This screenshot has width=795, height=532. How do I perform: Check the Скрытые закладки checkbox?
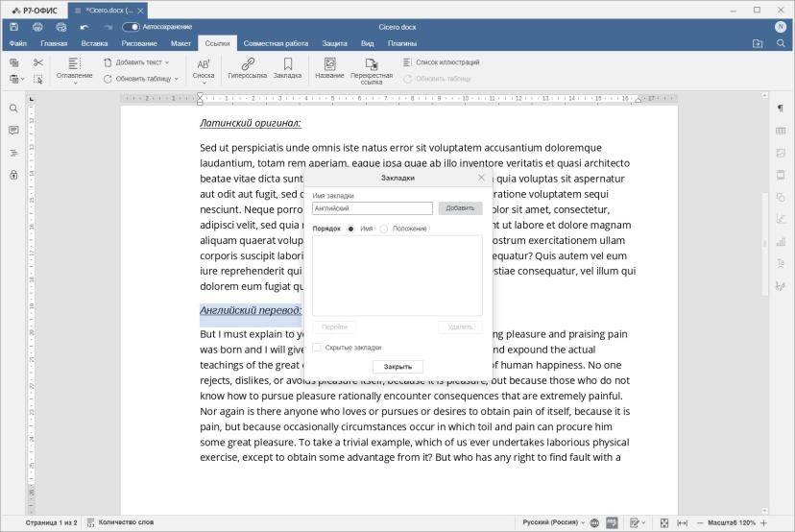click(x=317, y=348)
